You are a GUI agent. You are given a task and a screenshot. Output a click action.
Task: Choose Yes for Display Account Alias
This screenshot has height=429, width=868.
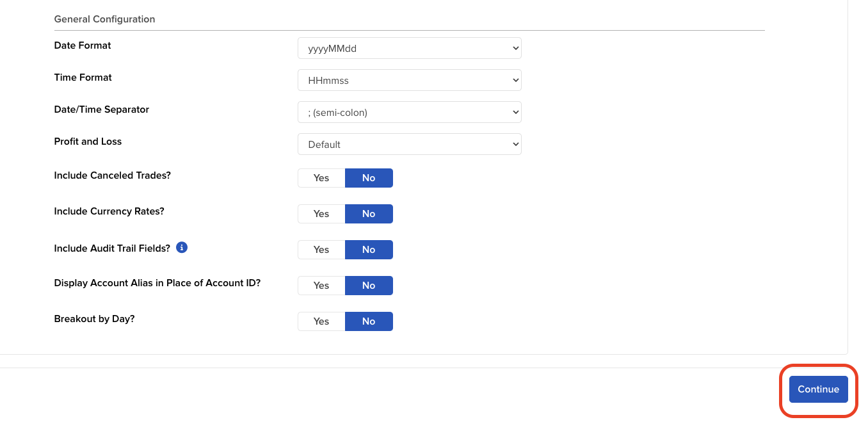point(321,286)
